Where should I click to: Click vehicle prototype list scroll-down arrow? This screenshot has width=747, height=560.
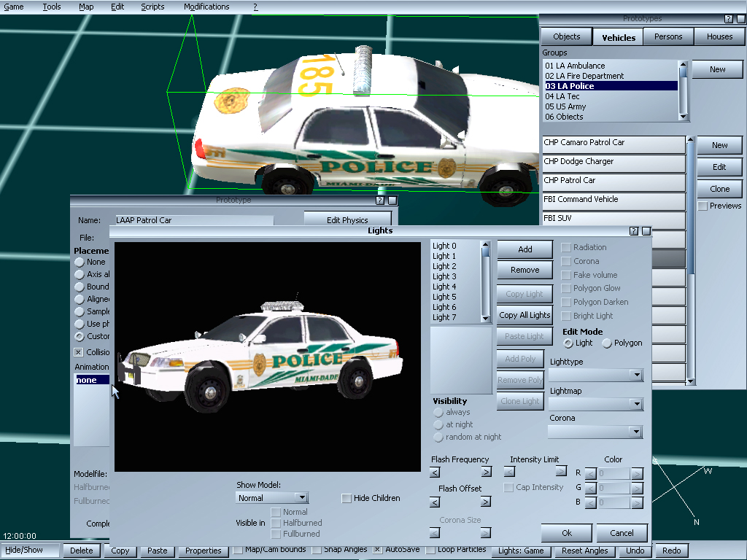click(690, 381)
